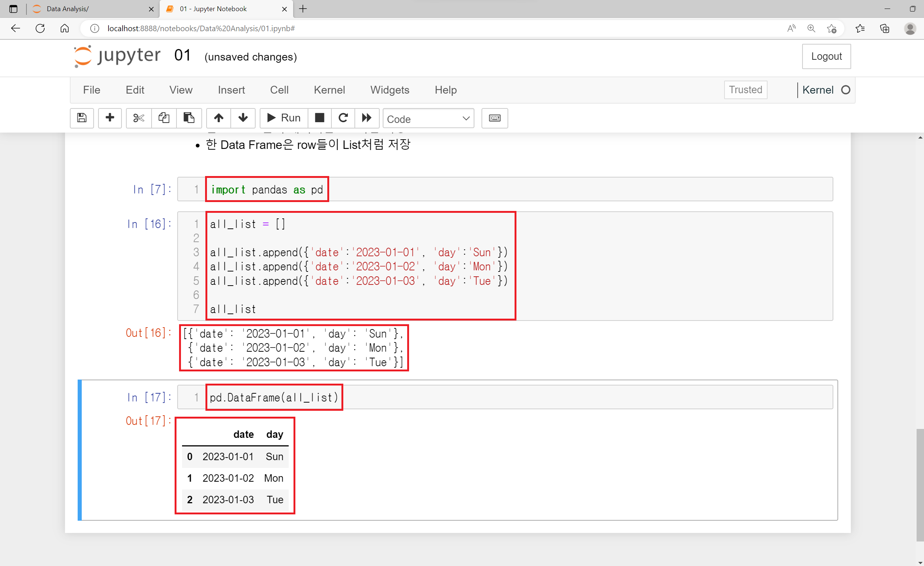This screenshot has height=566, width=924.
Task: Cut selected cells with scissors icon
Action: coord(139,118)
